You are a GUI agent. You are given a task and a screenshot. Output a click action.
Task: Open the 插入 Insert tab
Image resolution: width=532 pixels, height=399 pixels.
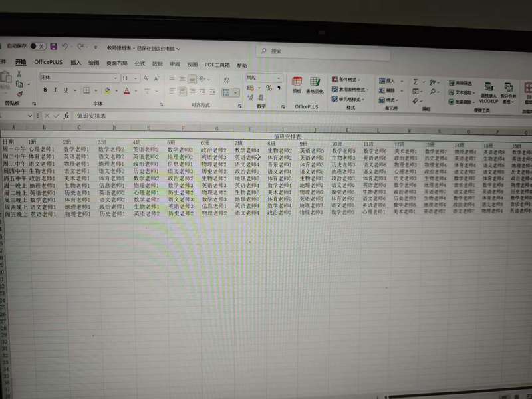[x=76, y=62]
